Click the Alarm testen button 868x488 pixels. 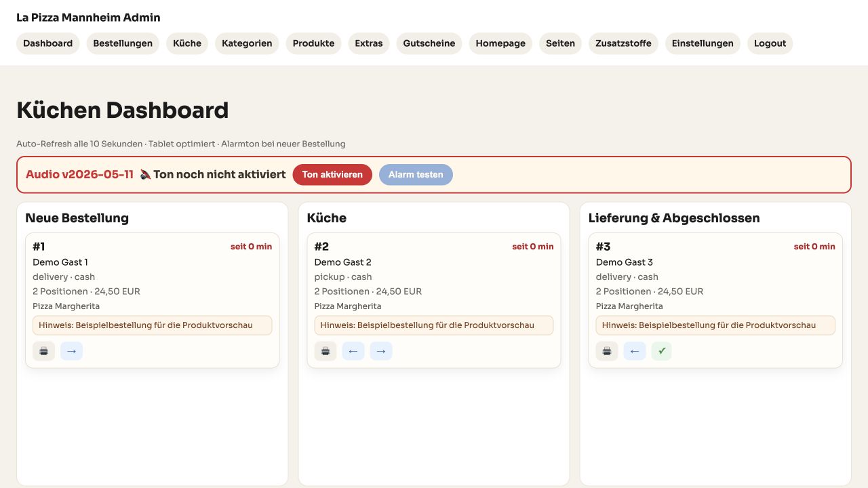click(416, 175)
